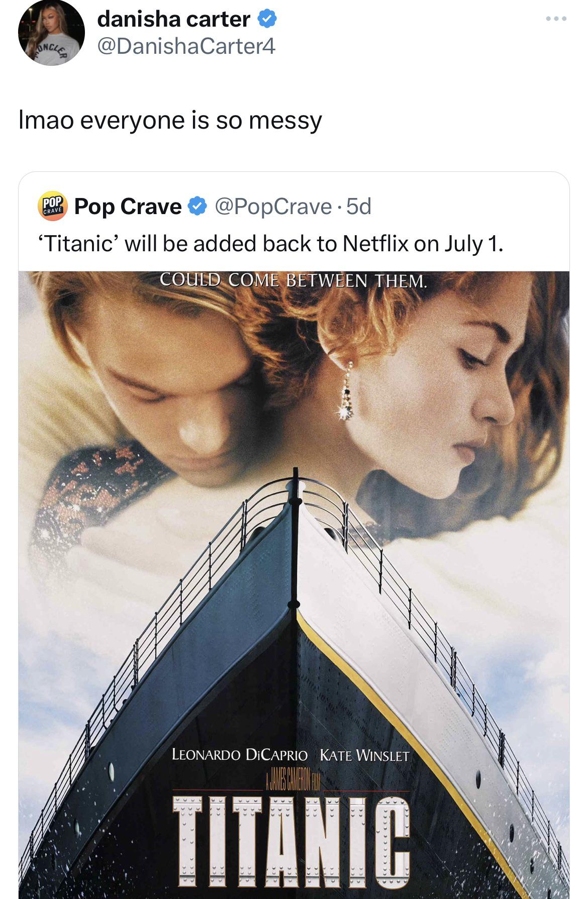
Task: Open the @PopCrave handle
Action: [273, 206]
